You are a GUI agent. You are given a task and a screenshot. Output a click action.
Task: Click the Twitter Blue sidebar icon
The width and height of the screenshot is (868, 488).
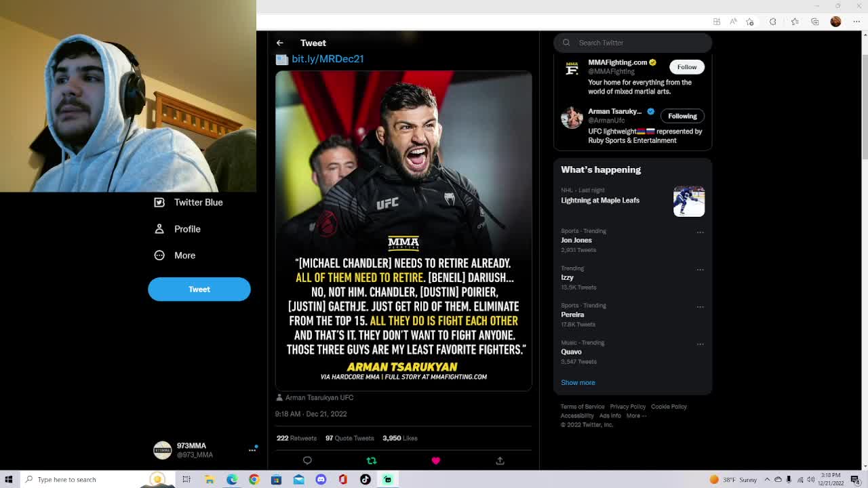click(x=159, y=202)
